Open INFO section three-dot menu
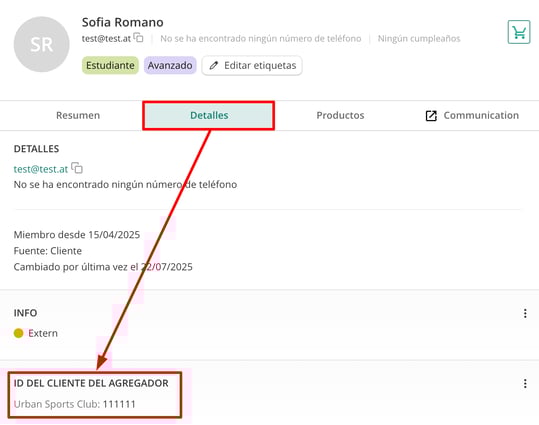 tap(525, 313)
